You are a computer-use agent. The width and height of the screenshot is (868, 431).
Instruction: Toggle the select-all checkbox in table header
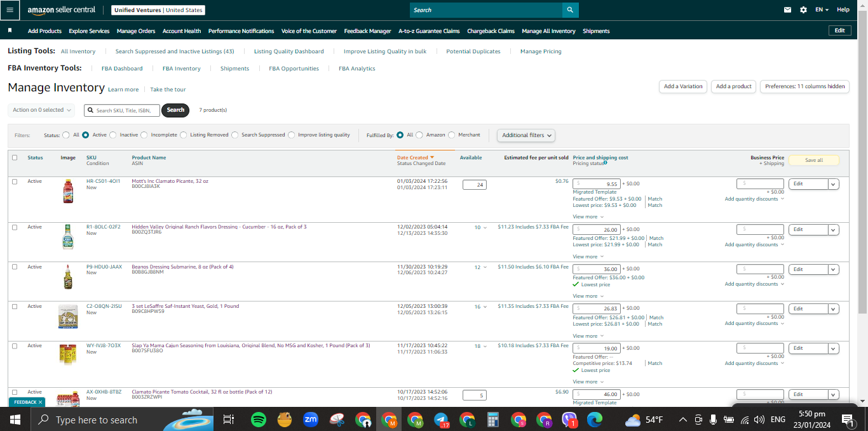(15, 157)
